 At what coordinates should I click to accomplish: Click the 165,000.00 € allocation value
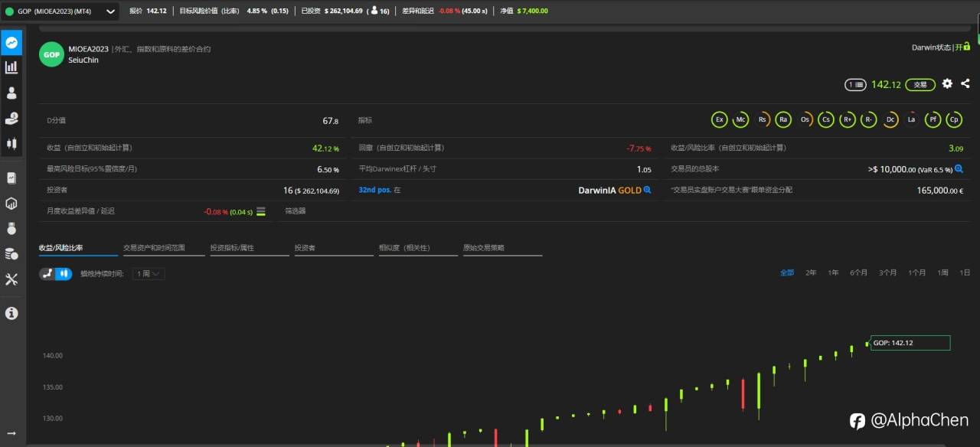click(x=939, y=190)
